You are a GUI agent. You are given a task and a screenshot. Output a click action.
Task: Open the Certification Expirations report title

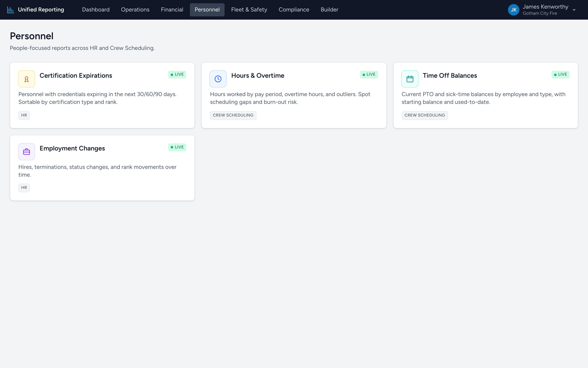76,76
